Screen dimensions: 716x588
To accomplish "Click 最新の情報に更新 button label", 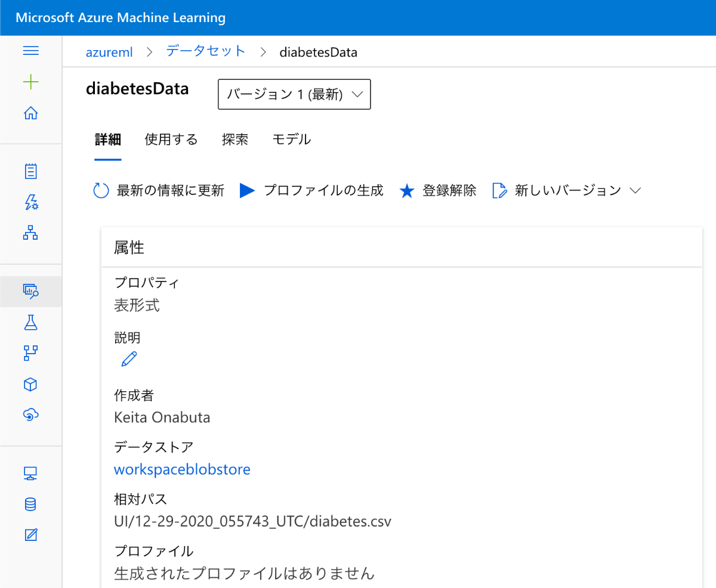I will click(x=171, y=191).
